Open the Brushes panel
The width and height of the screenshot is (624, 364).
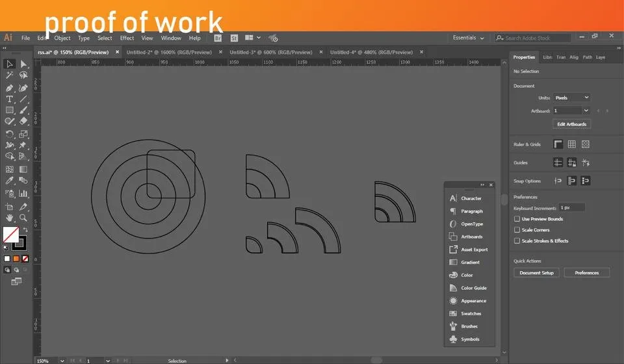pos(469,326)
